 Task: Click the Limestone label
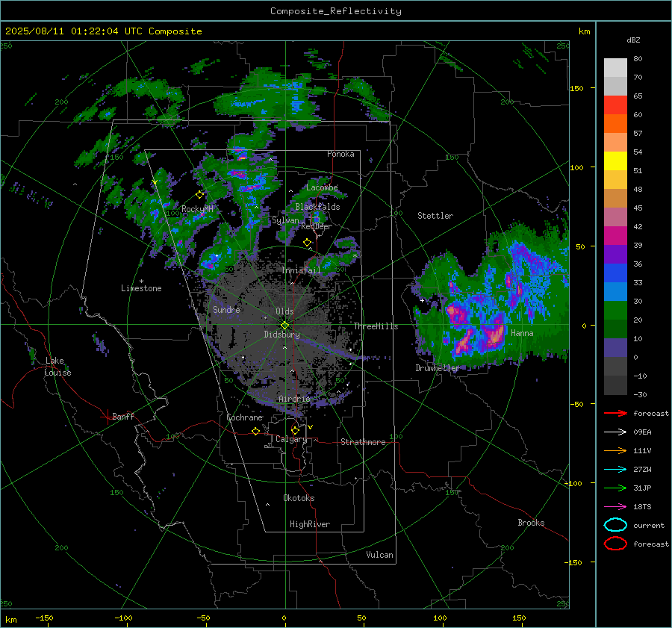point(141,288)
